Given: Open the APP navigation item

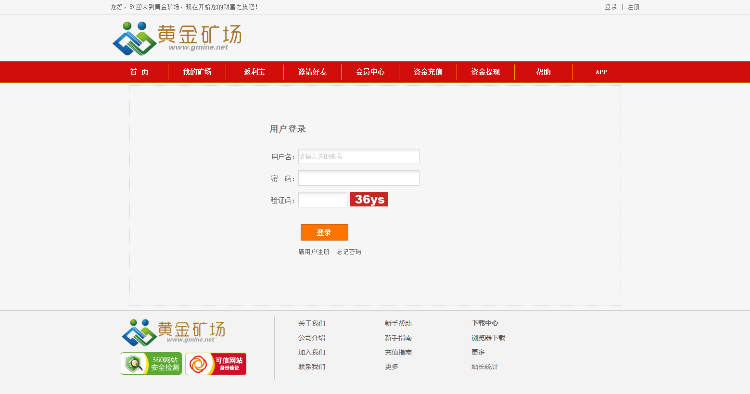Looking at the screenshot, I should (601, 72).
